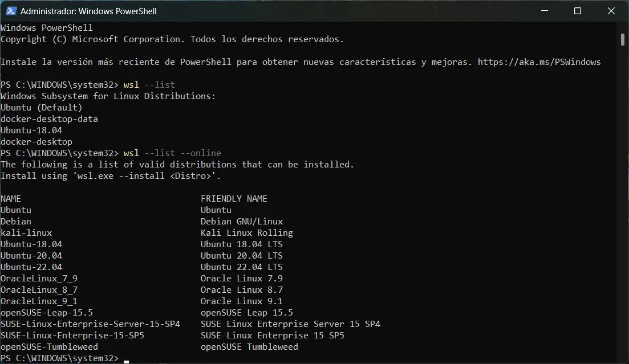Click 'openSUSE Tumbleweed' friendly name
629x364 pixels.
coord(249,347)
